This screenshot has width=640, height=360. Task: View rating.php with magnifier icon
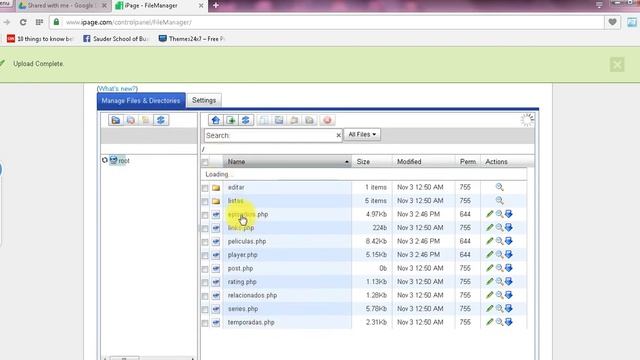[499, 281]
